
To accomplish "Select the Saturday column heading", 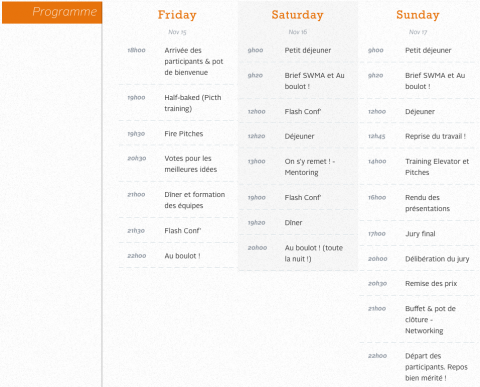I will pos(297,15).
